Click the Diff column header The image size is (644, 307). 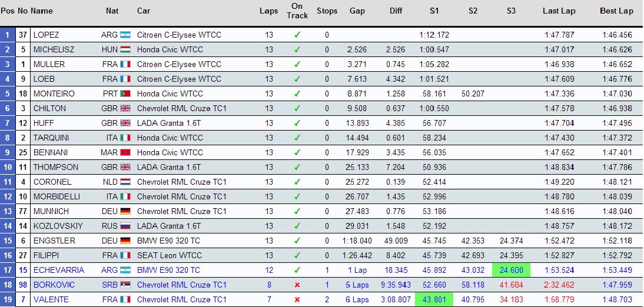pos(396,11)
